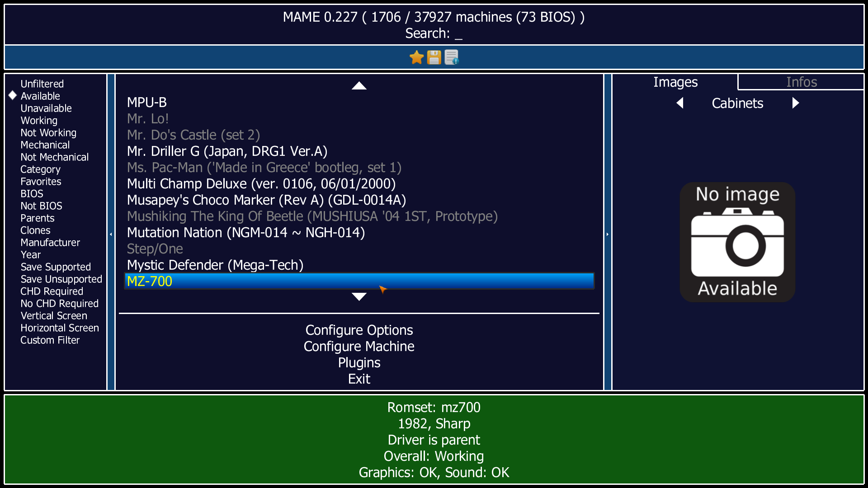Switch to the Images tab
The height and width of the screenshot is (488, 868).
tap(675, 82)
